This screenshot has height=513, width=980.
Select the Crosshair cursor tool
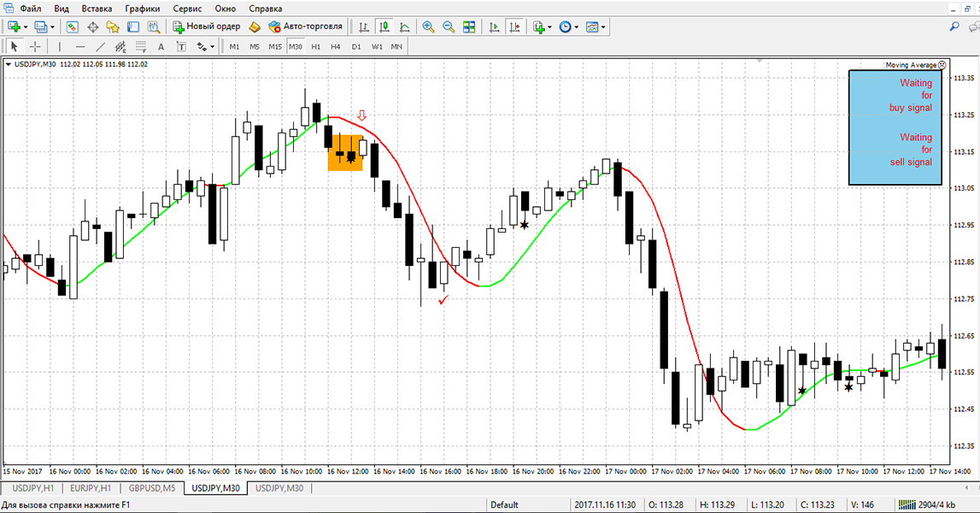35,47
